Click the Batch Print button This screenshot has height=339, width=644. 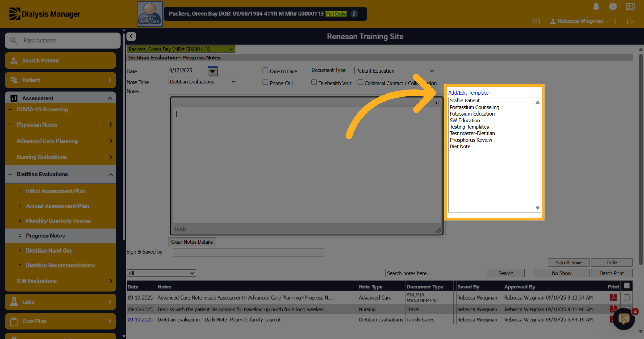coord(612,273)
